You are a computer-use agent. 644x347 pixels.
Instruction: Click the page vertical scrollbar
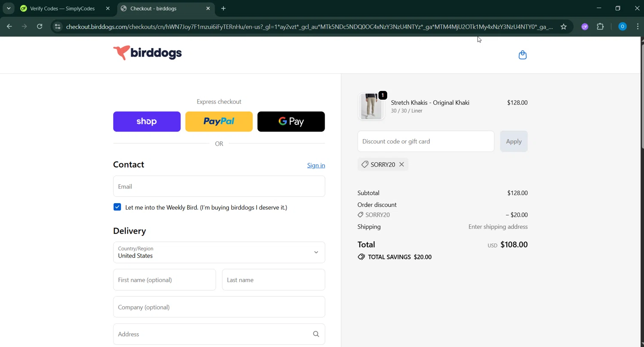(x=642, y=94)
